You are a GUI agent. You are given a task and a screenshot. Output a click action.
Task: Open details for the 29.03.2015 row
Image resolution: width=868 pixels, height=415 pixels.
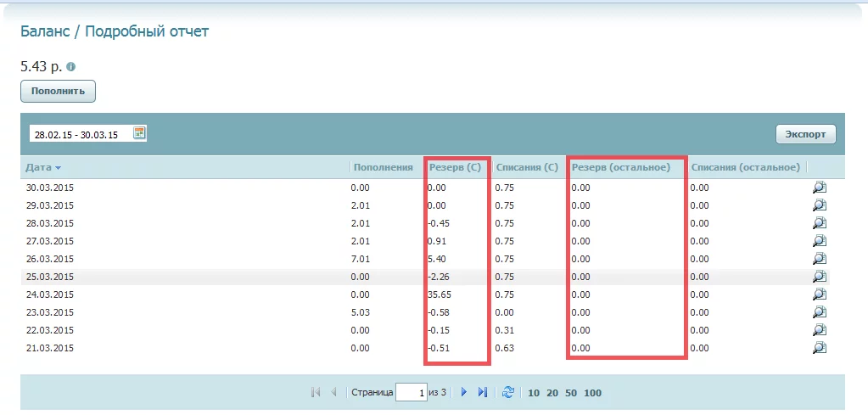[x=820, y=205]
